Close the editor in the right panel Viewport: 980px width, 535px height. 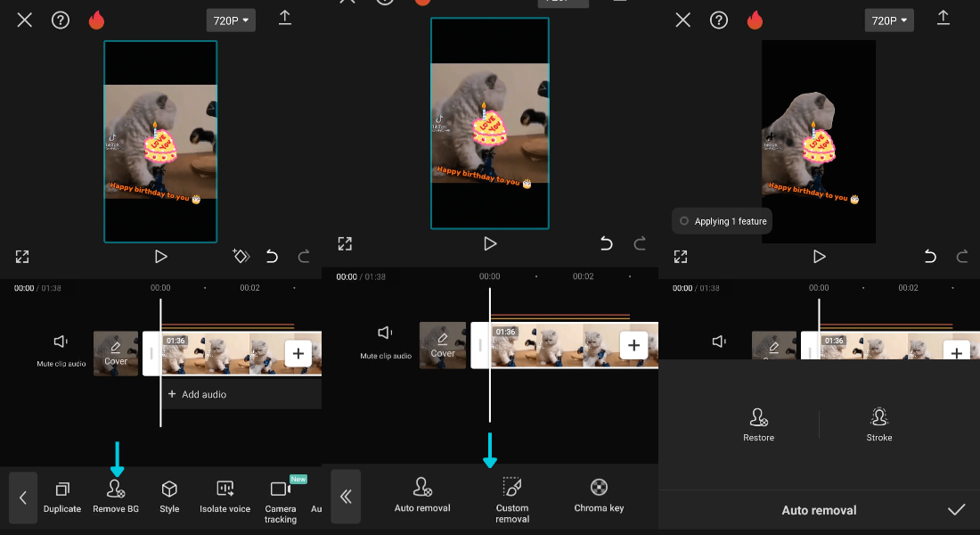click(683, 20)
